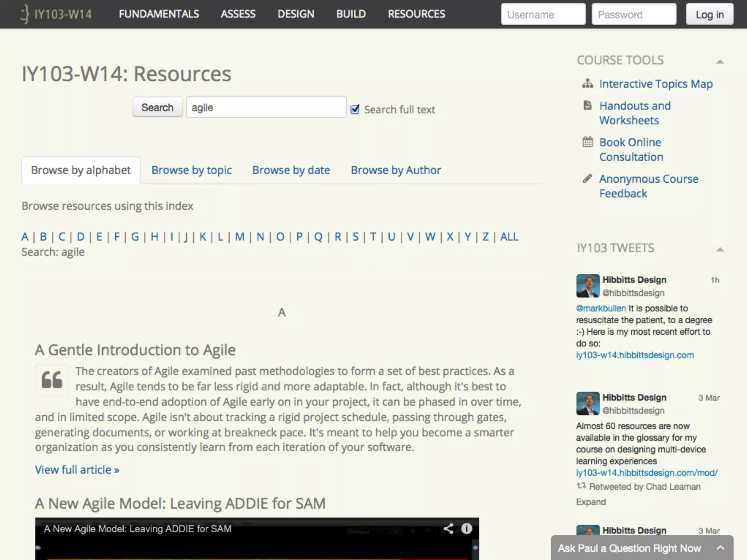The image size is (747, 560).
Task: Select the ALL link in alphabet index
Action: click(x=509, y=237)
